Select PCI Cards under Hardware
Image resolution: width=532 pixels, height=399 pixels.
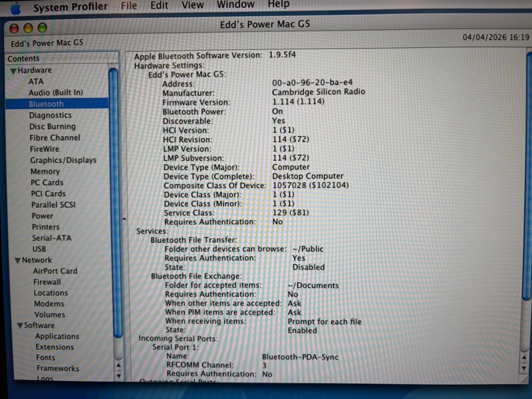(48, 194)
